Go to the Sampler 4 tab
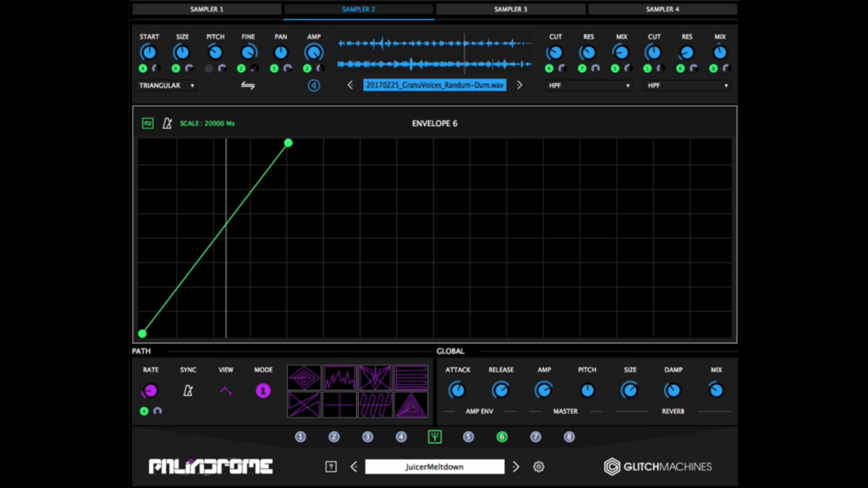Screen dimensions: 868x488 coord(662,10)
